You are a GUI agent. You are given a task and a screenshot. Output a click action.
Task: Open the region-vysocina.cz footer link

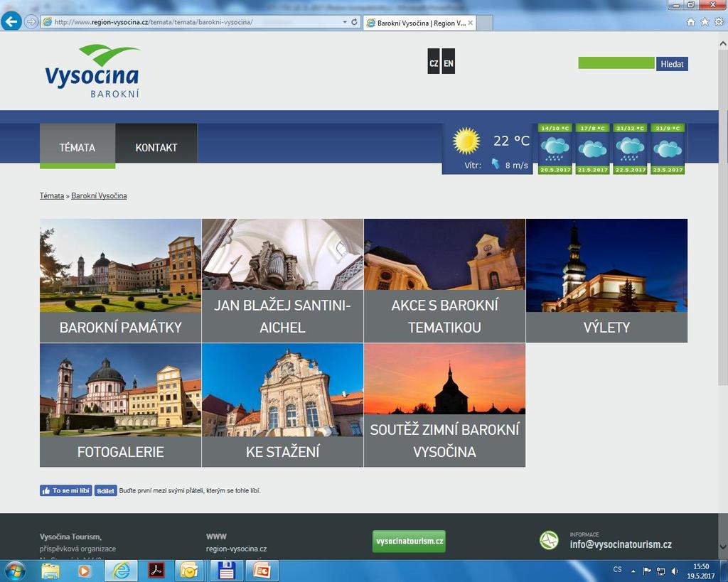pos(236,549)
